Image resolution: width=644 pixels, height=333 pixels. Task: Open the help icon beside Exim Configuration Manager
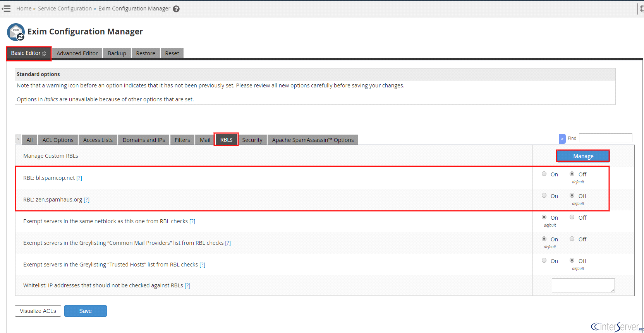[x=176, y=9]
